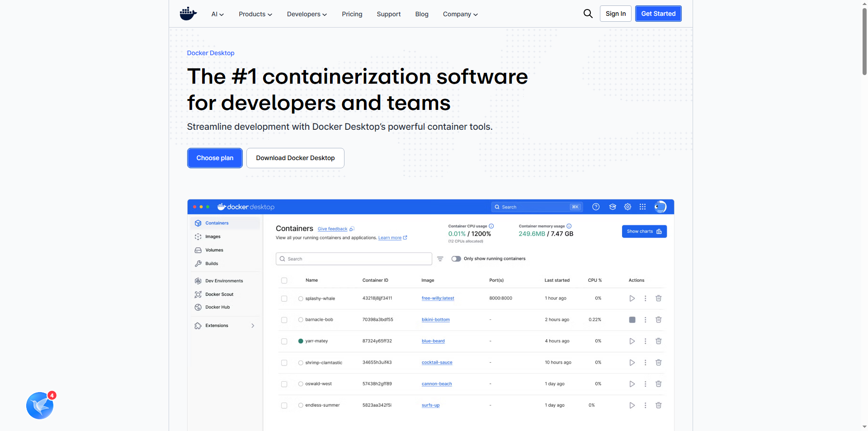Click the Docker Desktop header Search box
Viewport: 868px width, 431px height.
coord(537,207)
